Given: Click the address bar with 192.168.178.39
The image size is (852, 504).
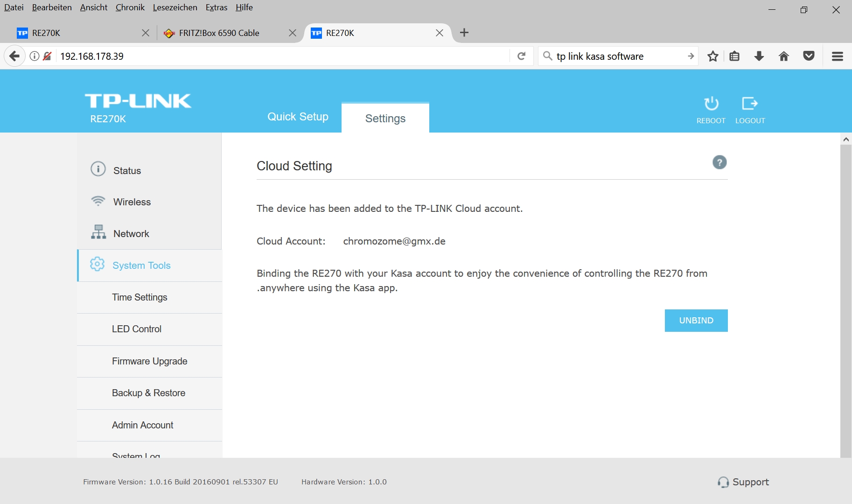Looking at the screenshot, I should [x=280, y=56].
